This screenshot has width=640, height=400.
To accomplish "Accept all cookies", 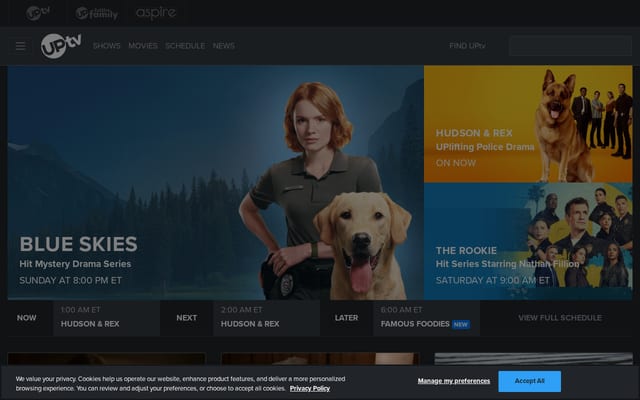I will tap(529, 381).
